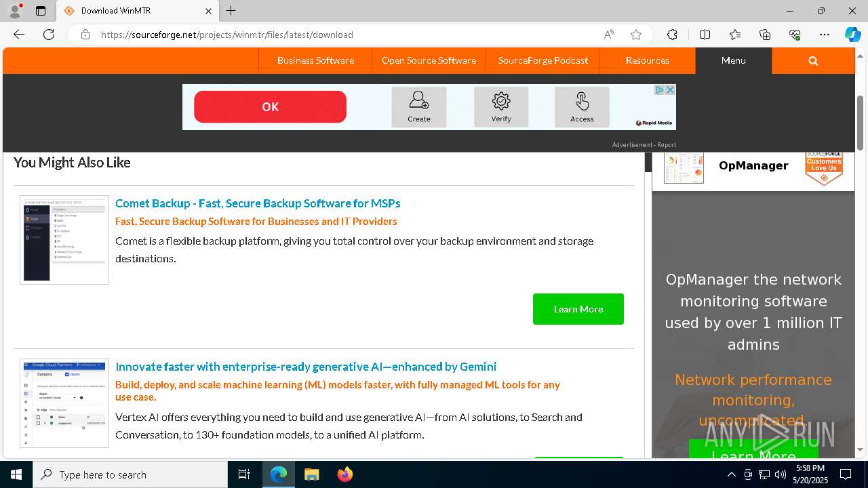This screenshot has height=488, width=868.
Task: Close the ad with X icon
Action: pyautogui.click(x=670, y=89)
